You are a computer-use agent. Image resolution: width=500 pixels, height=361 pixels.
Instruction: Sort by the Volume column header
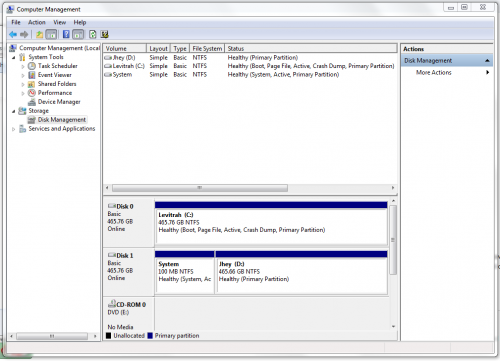(125, 48)
